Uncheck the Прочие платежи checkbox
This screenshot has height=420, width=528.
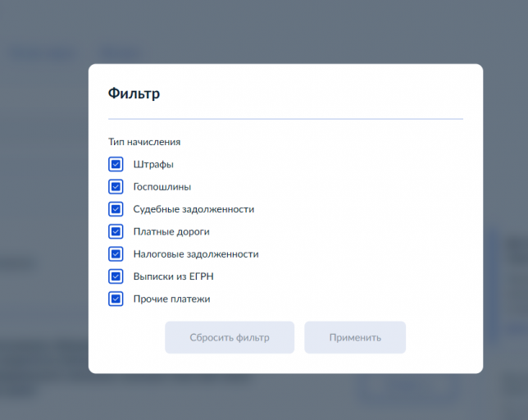click(x=116, y=299)
